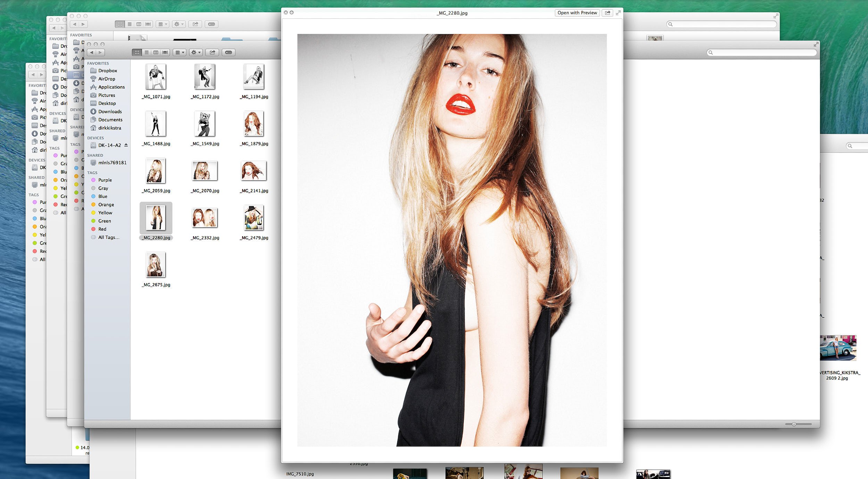
Task: Click the Red tag color dot
Action: [93, 229]
